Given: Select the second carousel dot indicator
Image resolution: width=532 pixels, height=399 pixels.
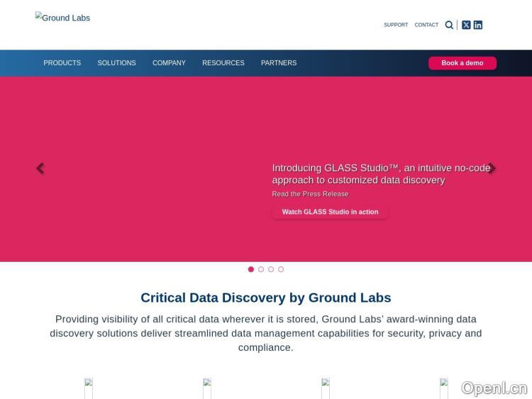Looking at the screenshot, I should pos(261,269).
